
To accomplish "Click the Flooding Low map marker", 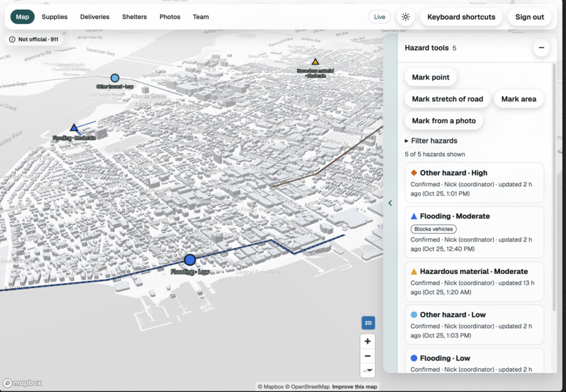I will point(190,259).
